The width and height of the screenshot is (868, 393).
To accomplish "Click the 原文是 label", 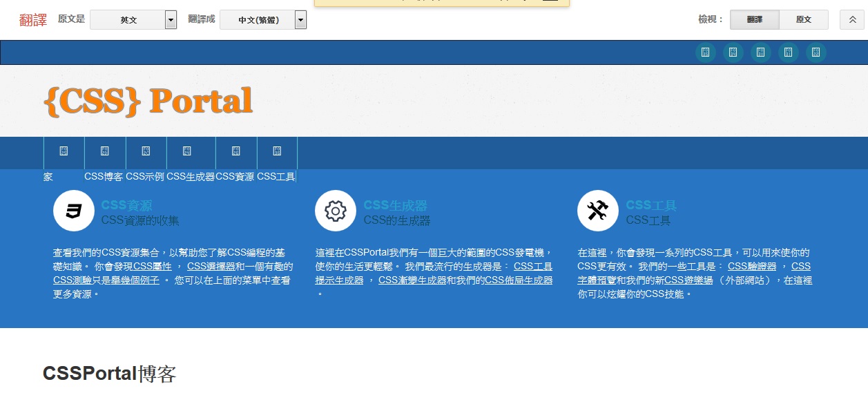I will click(71, 19).
